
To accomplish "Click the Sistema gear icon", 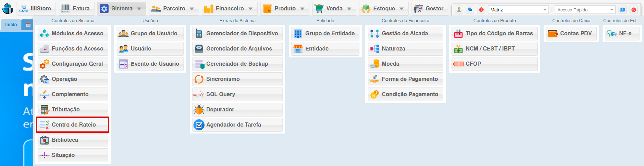I will coord(104,9).
